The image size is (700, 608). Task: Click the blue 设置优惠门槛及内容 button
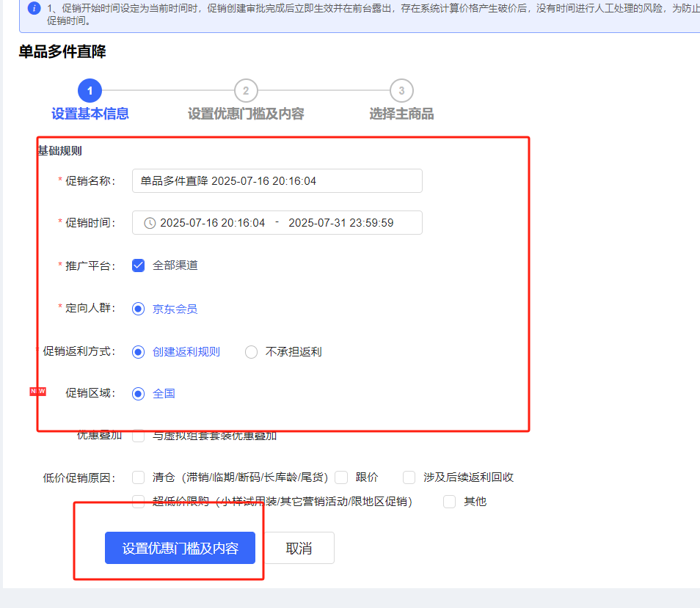point(180,548)
